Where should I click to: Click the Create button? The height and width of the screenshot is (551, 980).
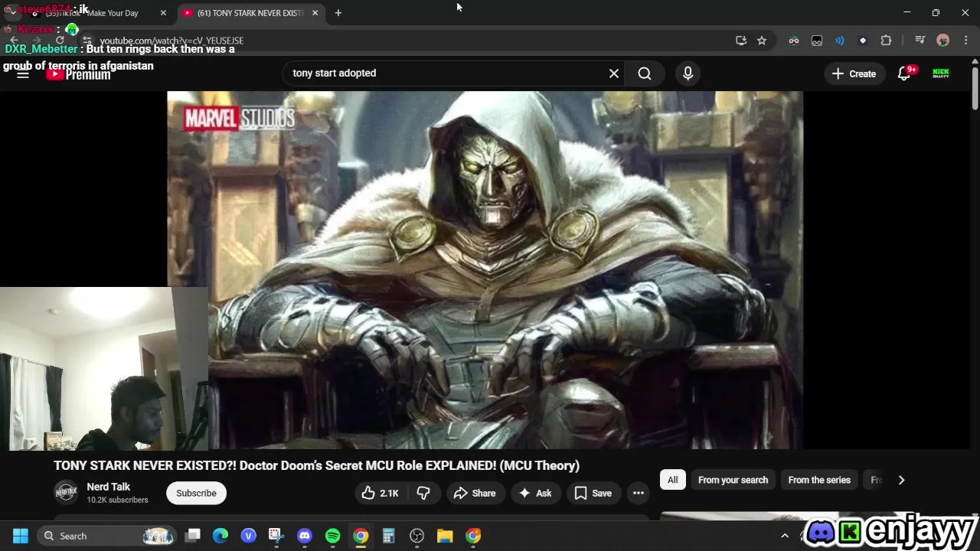(x=854, y=73)
